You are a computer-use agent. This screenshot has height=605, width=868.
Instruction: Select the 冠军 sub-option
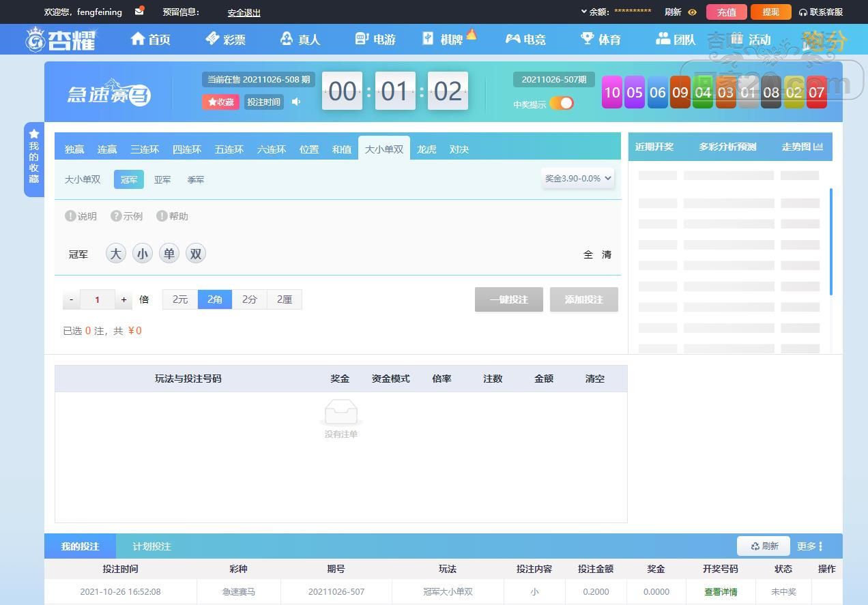tap(129, 179)
